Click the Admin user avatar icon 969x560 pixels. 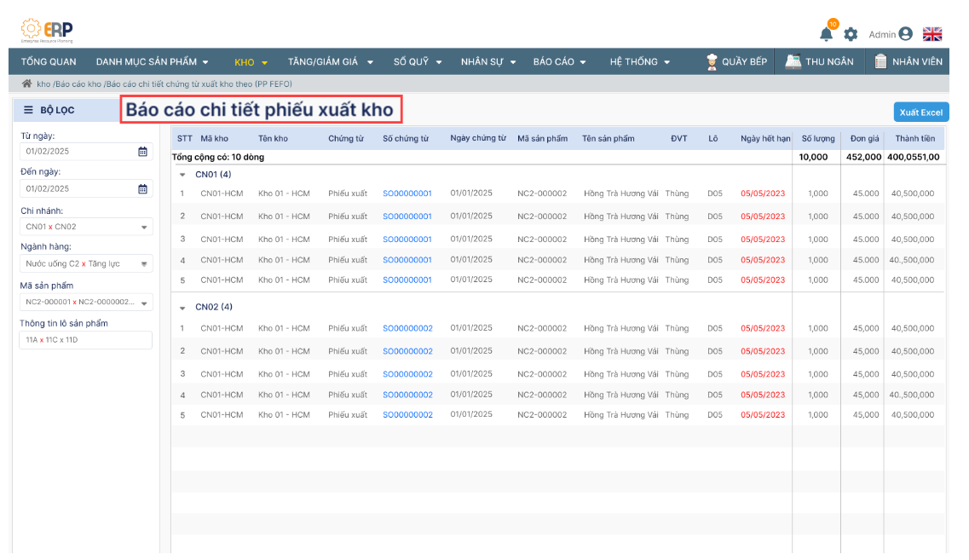(905, 34)
